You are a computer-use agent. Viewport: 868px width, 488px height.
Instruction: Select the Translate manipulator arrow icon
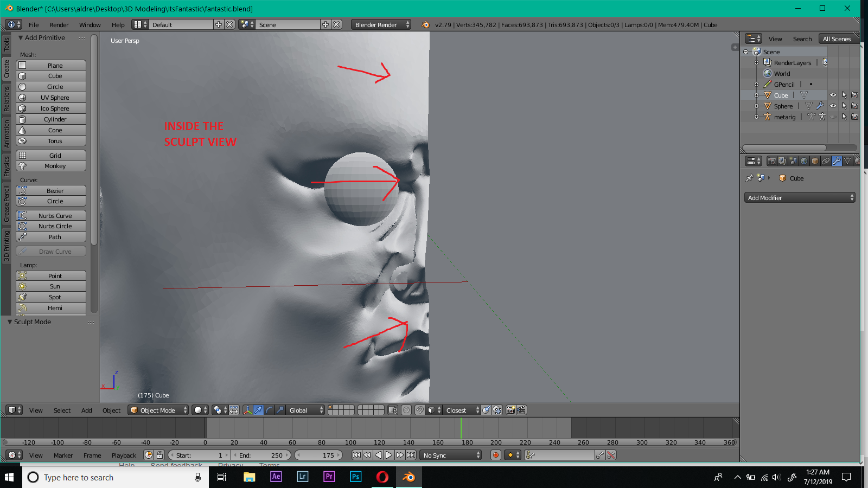click(x=258, y=410)
